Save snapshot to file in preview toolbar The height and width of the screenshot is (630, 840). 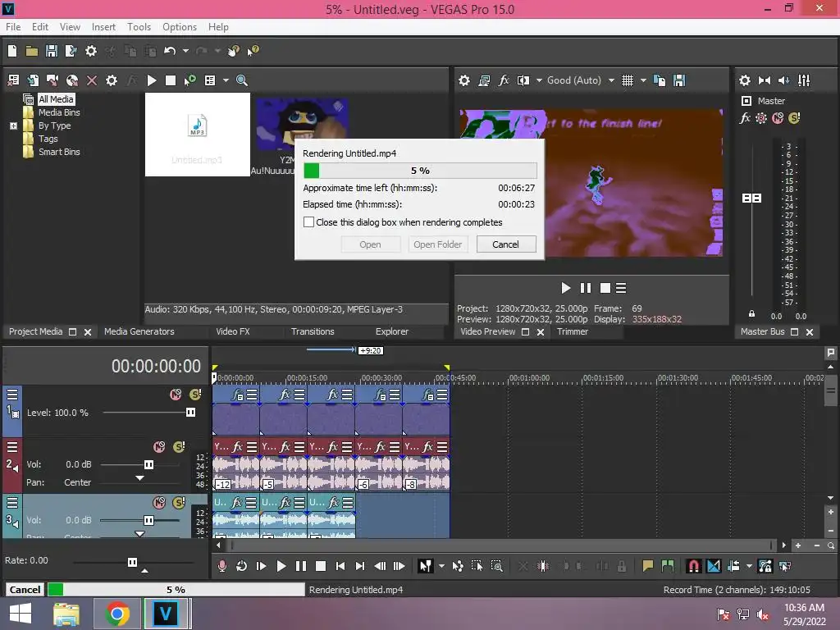click(679, 80)
